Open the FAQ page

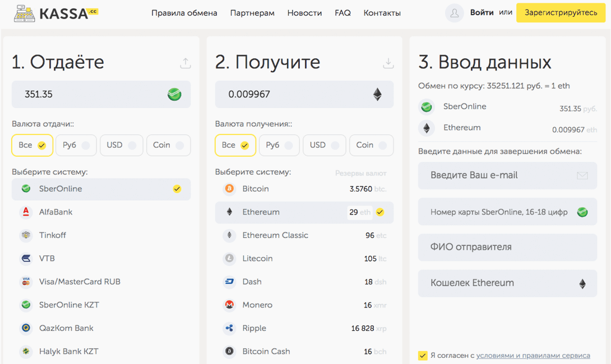342,13
